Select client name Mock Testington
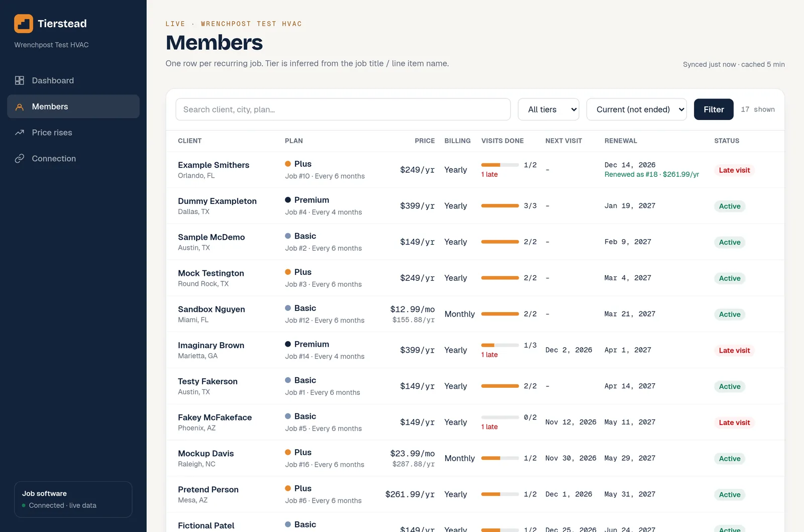Viewport: 804px width, 532px height. point(211,273)
